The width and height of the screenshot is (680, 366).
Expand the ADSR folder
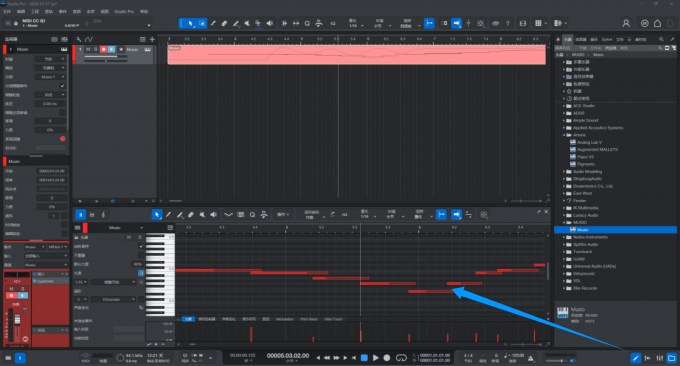[x=564, y=113]
